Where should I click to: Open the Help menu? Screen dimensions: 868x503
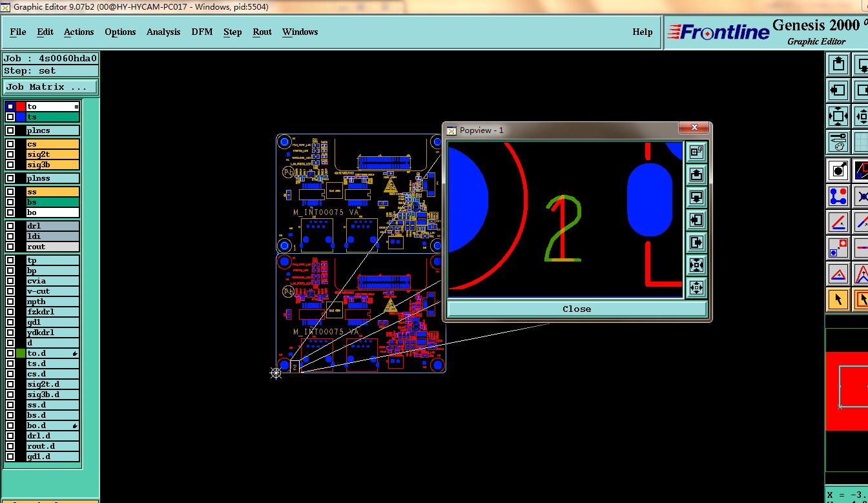point(642,32)
